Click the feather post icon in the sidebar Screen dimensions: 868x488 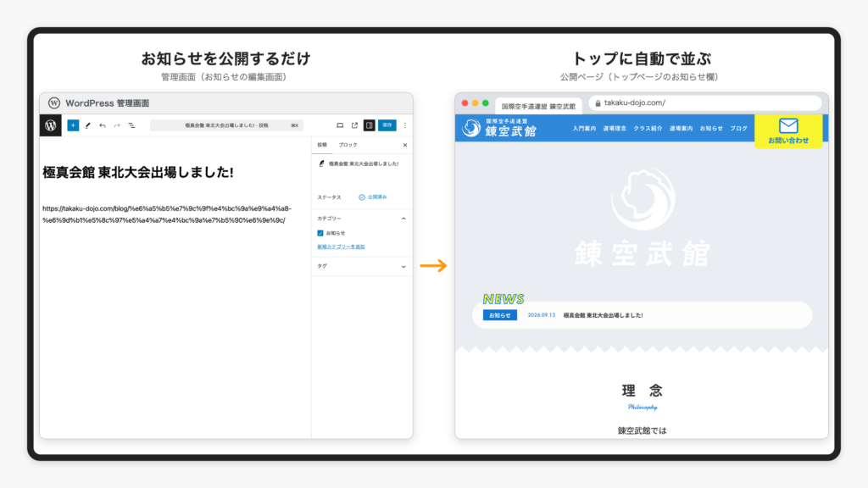[x=321, y=164]
